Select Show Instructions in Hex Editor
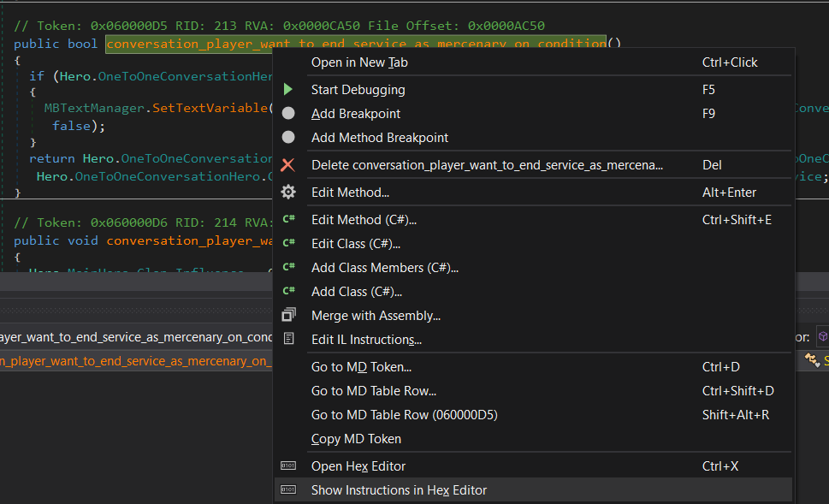Viewport: 829px width, 504px height. point(533,489)
